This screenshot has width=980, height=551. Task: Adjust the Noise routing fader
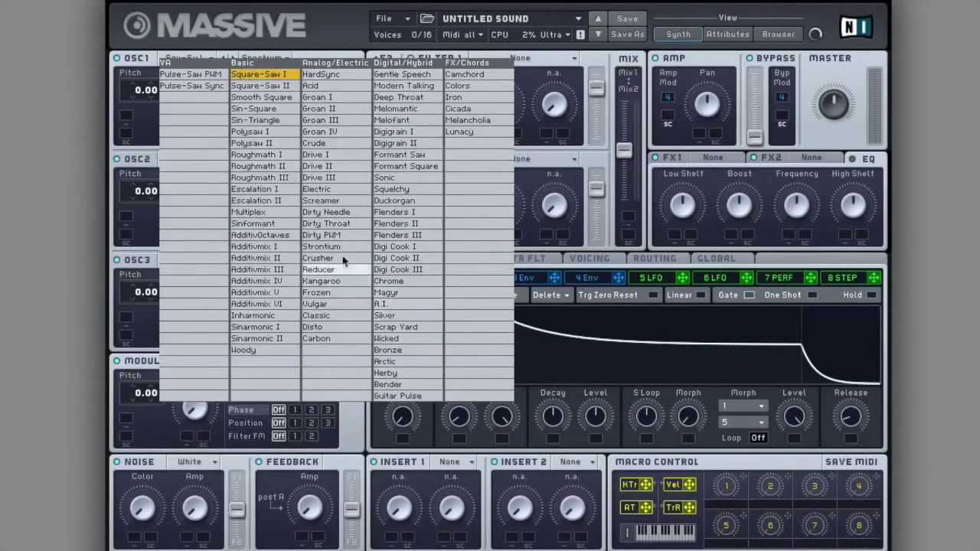point(237,510)
